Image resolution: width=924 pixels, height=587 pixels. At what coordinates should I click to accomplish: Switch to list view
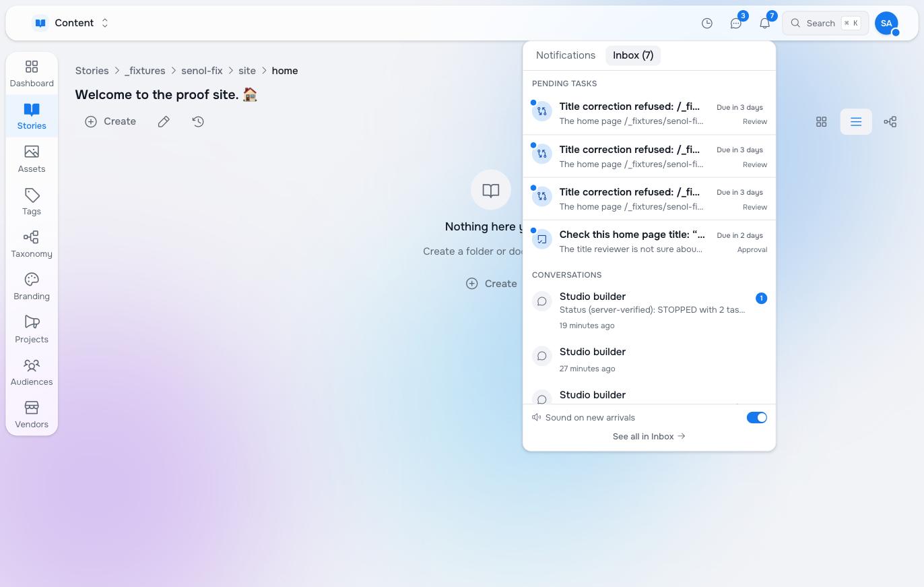[856, 122]
